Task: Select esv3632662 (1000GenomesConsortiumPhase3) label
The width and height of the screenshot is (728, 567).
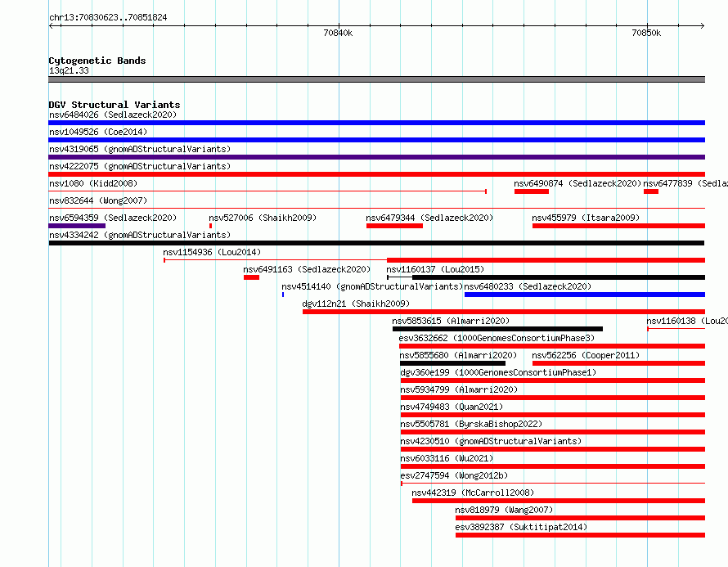Action: (x=497, y=338)
